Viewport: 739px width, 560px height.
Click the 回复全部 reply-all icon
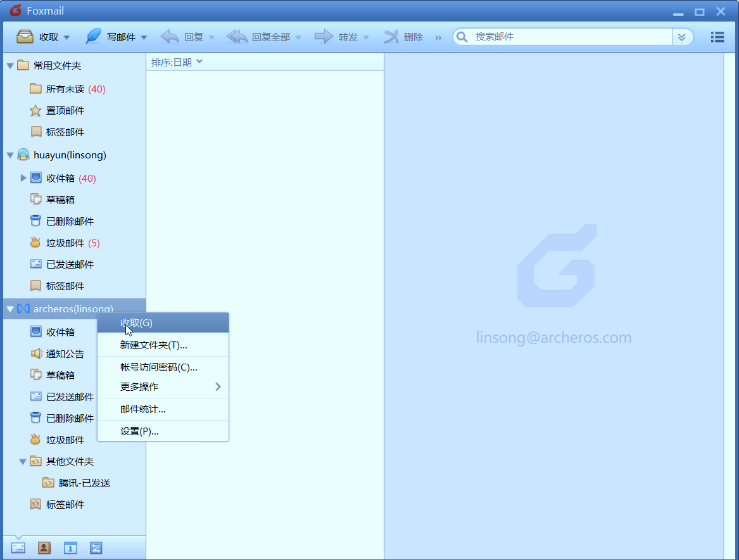coord(237,37)
